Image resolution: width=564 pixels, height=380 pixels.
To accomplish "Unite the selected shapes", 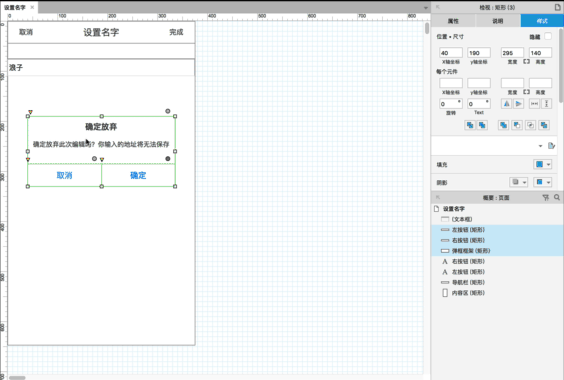I will tap(503, 125).
